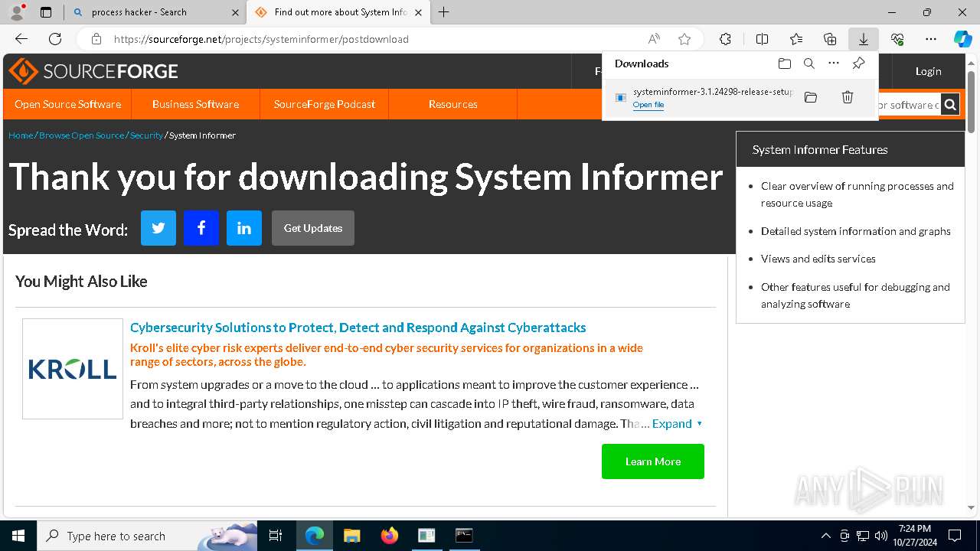This screenshot has width=980, height=551.
Task: Search downloads in Downloads panel
Action: tap(808, 64)
